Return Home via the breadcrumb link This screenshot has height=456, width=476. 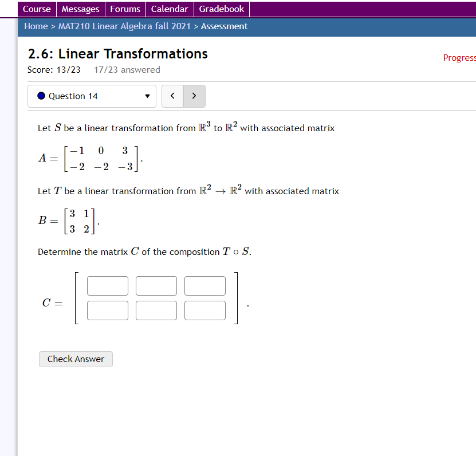(36, 26)
